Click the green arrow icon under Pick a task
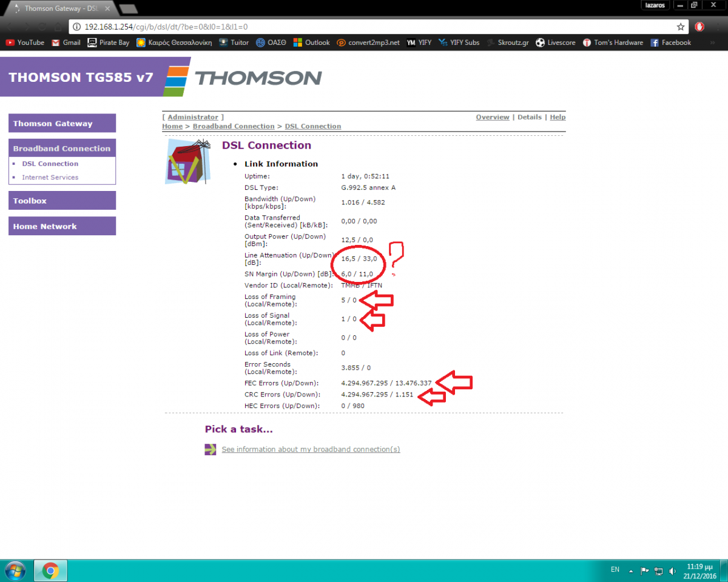 coord(211,449)
